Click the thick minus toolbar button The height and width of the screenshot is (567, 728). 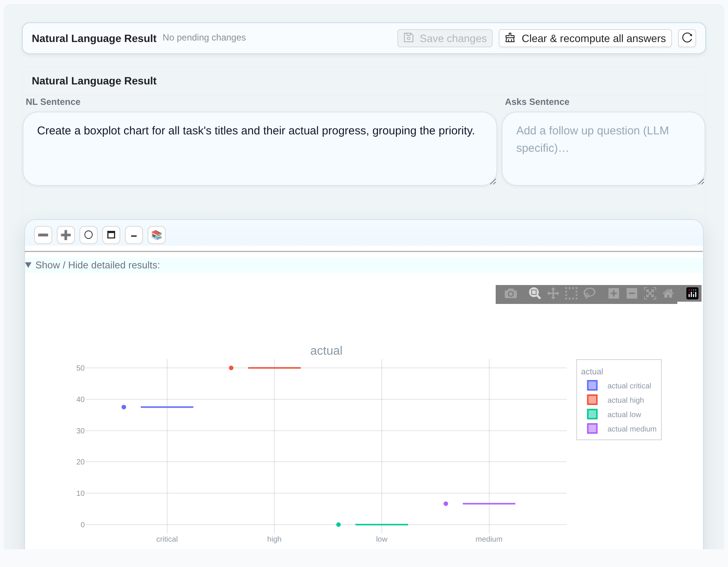tap(43, 235)
